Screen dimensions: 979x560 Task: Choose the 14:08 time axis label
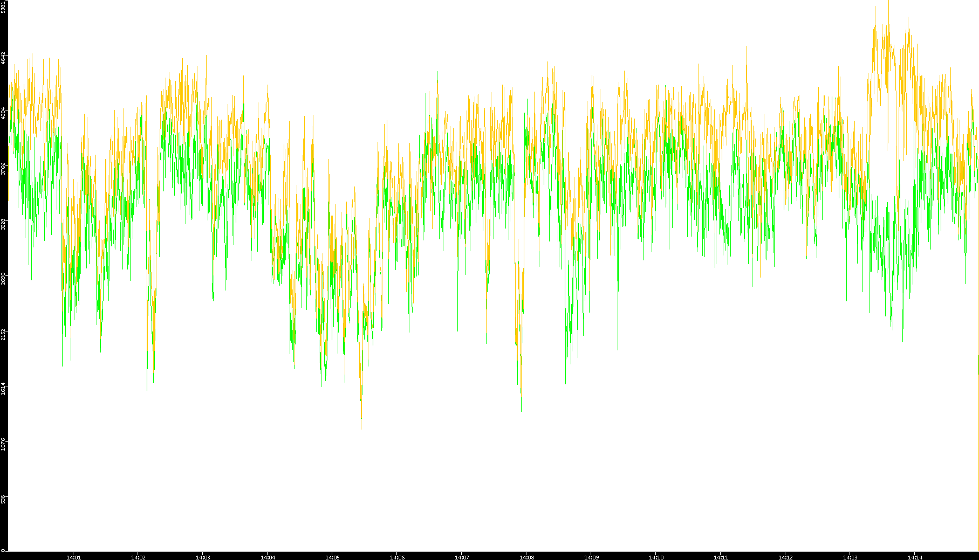[x=526, y=557]
